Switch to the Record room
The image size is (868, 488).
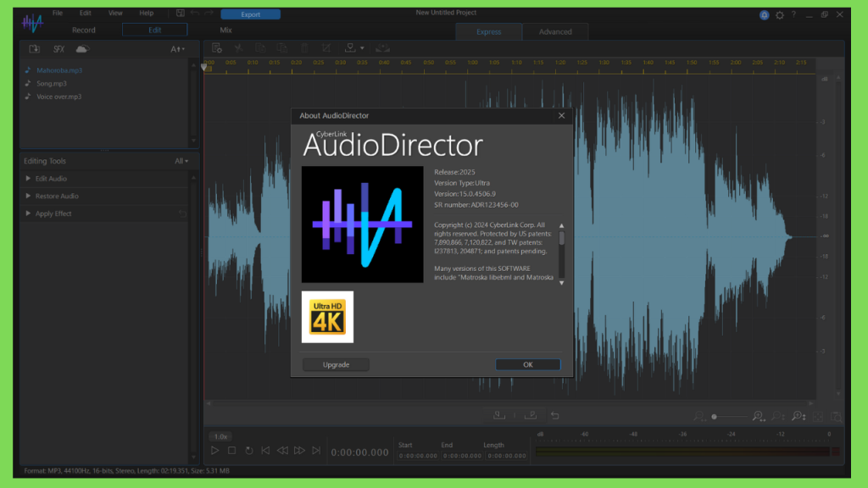click(84, 30)
